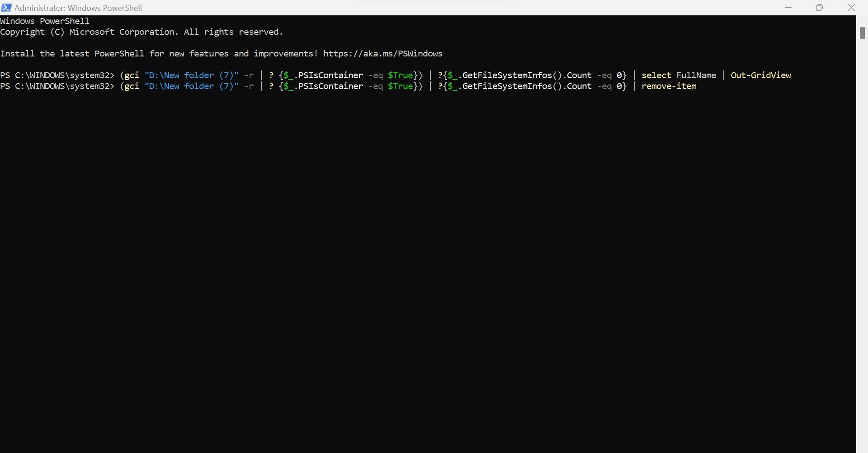Click the 'select' keyword in first command

tap(656, 75)
